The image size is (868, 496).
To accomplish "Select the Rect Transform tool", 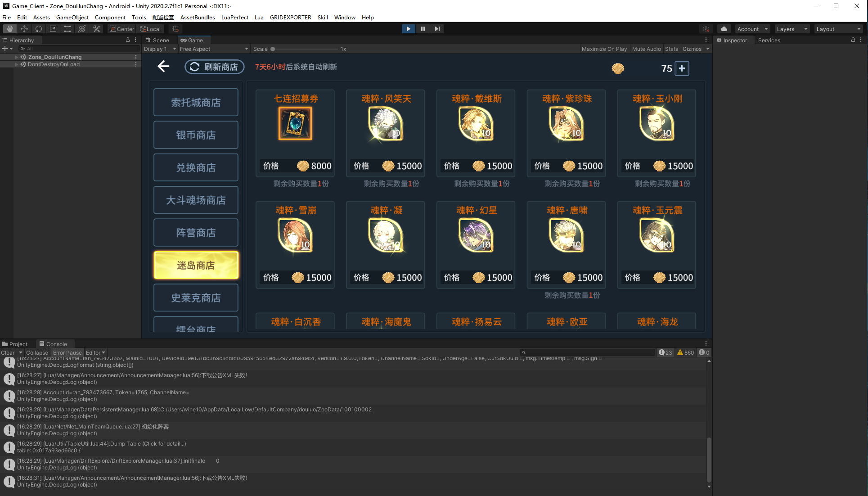I will [67, 29].
